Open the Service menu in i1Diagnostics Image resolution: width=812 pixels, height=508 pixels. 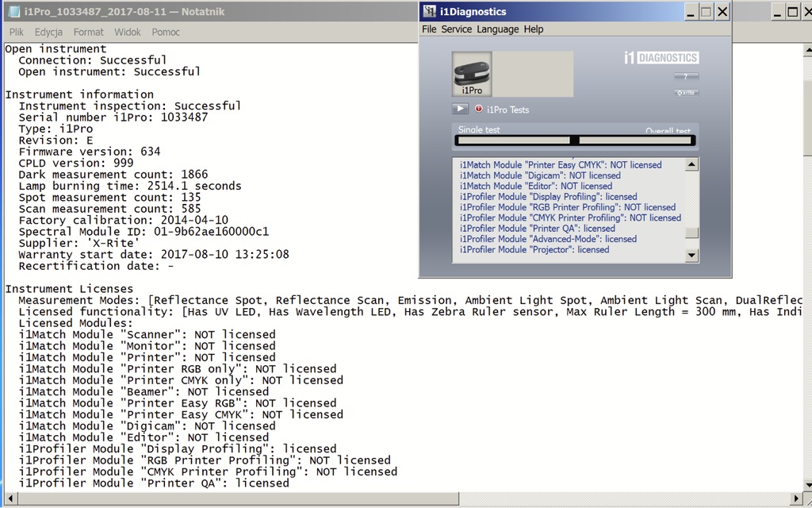coord(456,29)
